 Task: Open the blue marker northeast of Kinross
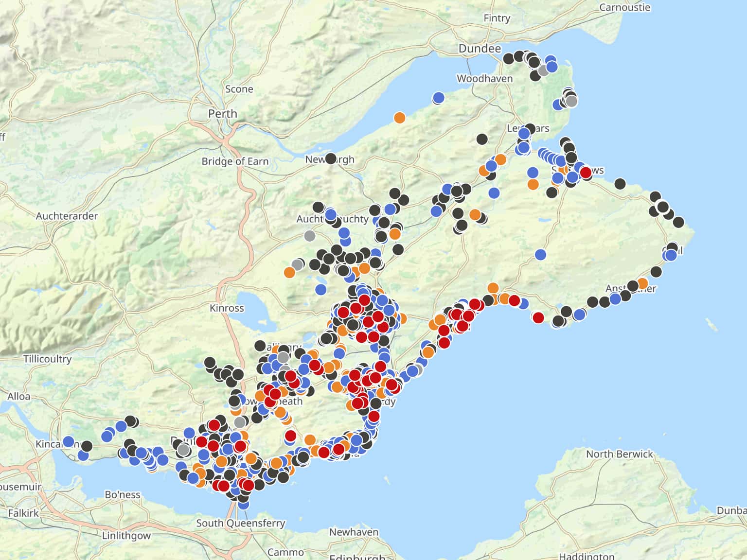[320, 290]
